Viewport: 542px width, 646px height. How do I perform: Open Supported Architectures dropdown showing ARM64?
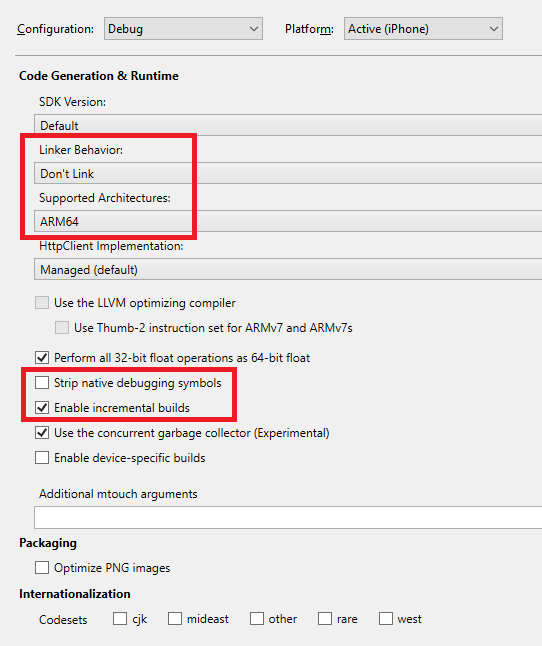point(288,221)
